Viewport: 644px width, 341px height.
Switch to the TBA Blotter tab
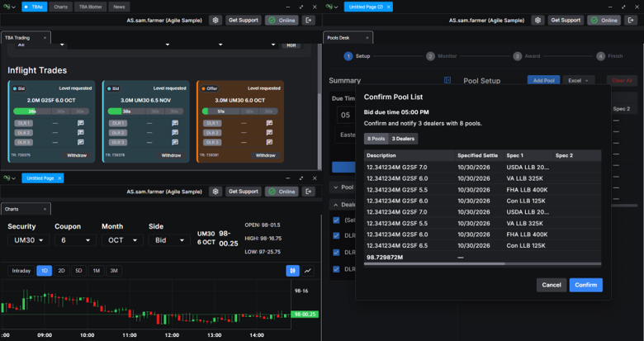90,7
